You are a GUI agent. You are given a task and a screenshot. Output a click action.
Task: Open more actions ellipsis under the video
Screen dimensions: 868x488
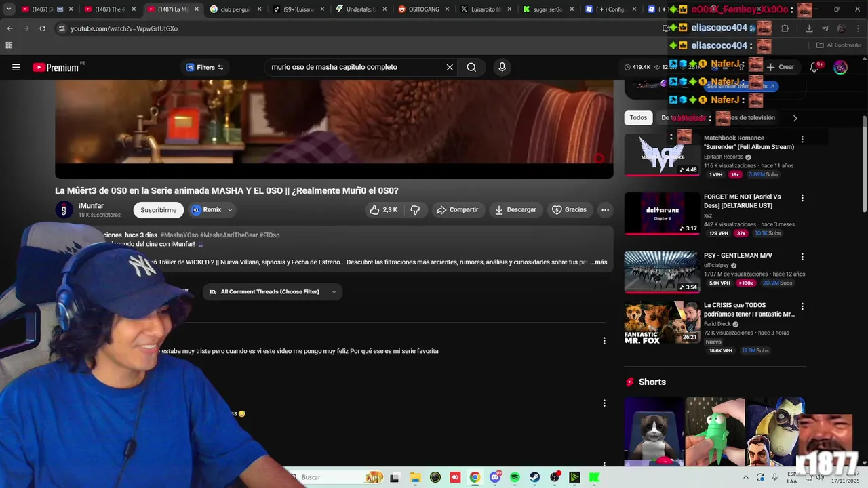pyautogui.click(x=605, y=210)
